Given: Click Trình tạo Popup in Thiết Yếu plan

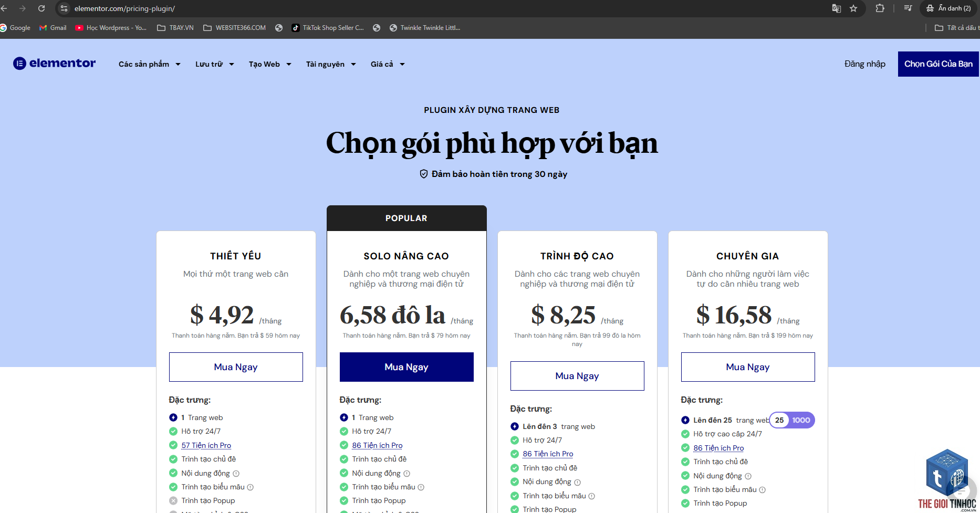Looking at the screenshot, I should click(x=208, y=500).
